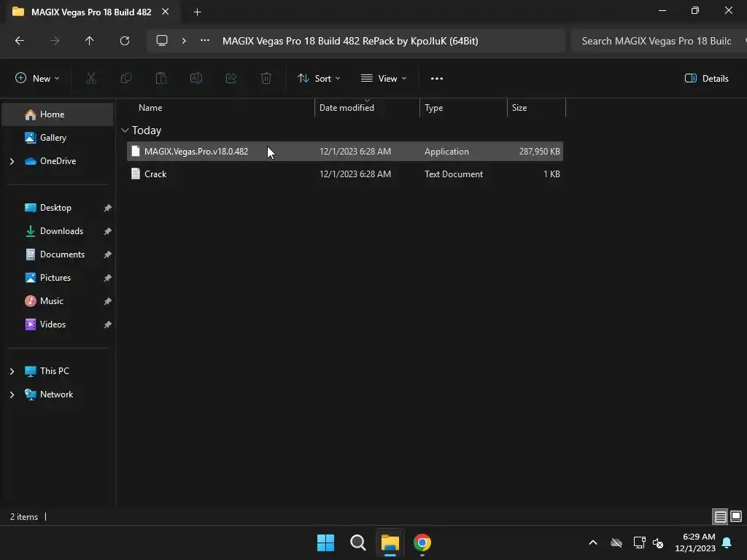The width and height of the screenshot is (747, 560).
Task: Launch Google Chrome from the taskbar
Action: tap(422, 542)
